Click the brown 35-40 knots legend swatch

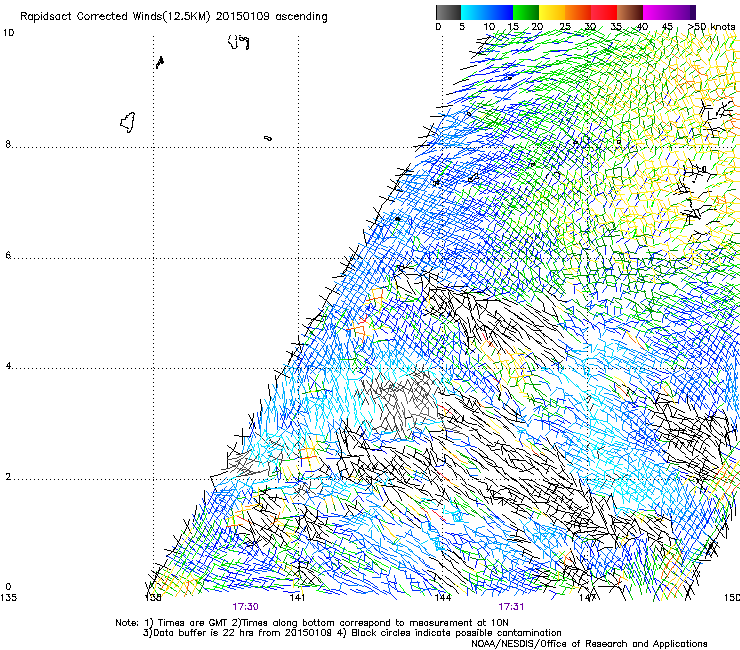coord(630,12)
